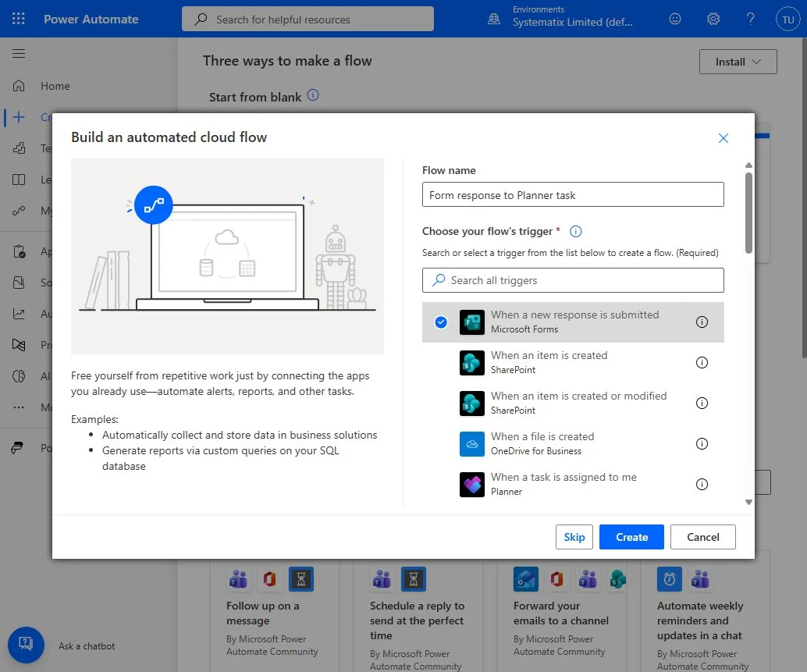Click the Start from blank info icon
Viewport: 807px width, 672px height.
(313, 95)
